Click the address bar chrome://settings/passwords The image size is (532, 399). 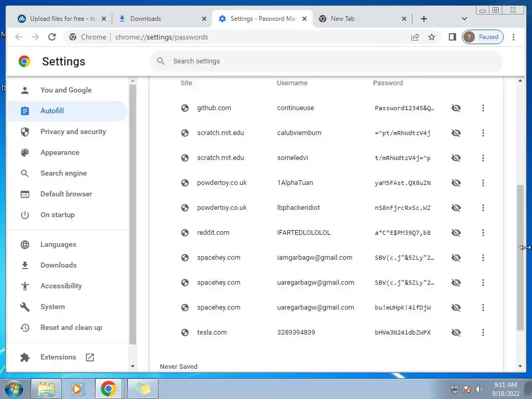coord(162,37)
